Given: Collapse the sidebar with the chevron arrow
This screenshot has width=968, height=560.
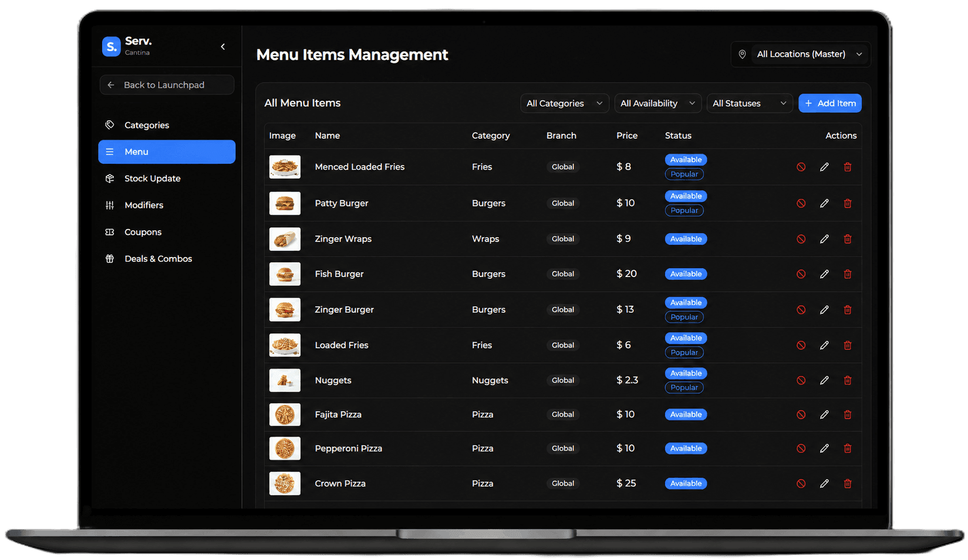Looking at the screenshot, I should point(223,46).
